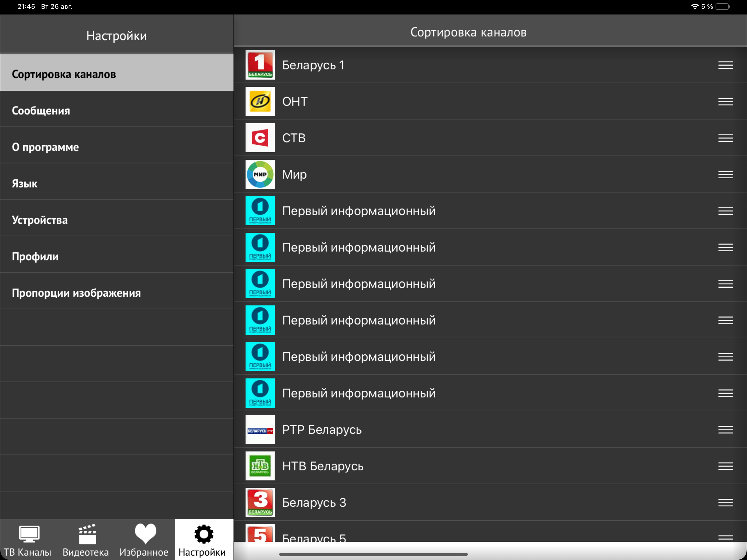Tap the Беларусь 5 channel logo
747x560 pixels.
260,533
